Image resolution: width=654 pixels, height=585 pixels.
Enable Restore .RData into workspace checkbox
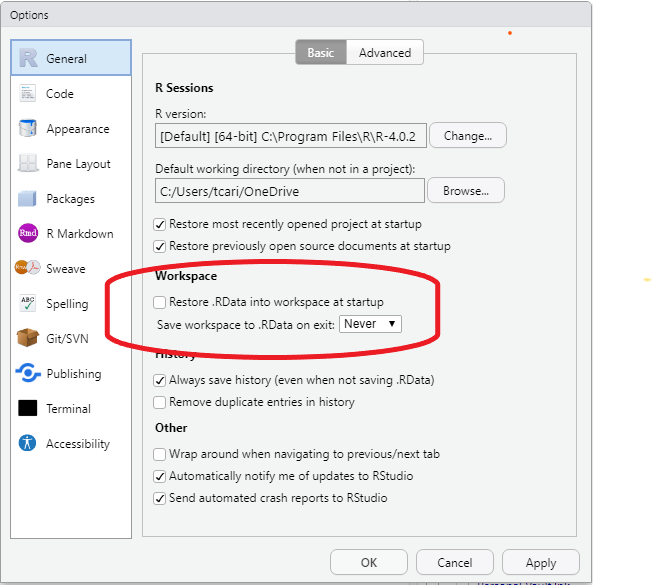tap(160, 302)
